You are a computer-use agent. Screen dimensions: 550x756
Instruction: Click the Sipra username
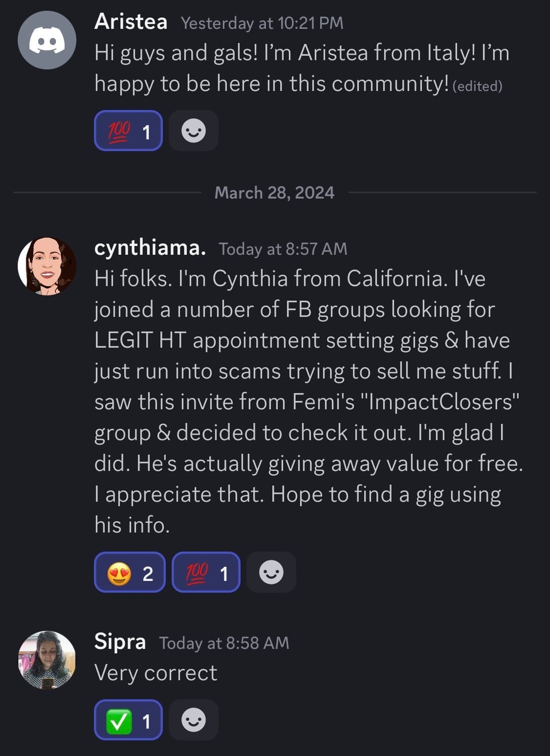[120, 642]
